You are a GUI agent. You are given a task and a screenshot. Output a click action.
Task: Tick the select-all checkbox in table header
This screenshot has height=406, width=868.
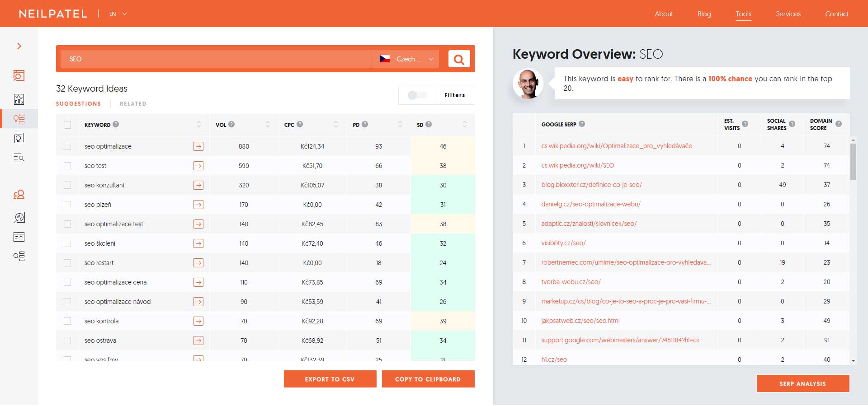click(x=67, y=125)
